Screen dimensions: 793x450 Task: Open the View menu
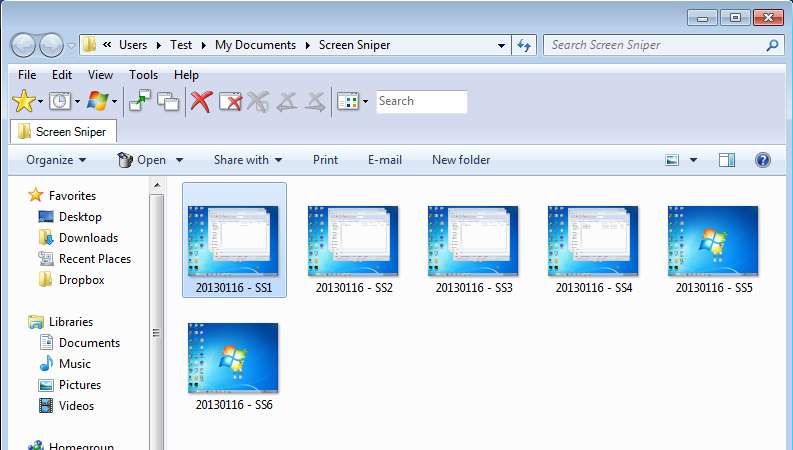100,75
